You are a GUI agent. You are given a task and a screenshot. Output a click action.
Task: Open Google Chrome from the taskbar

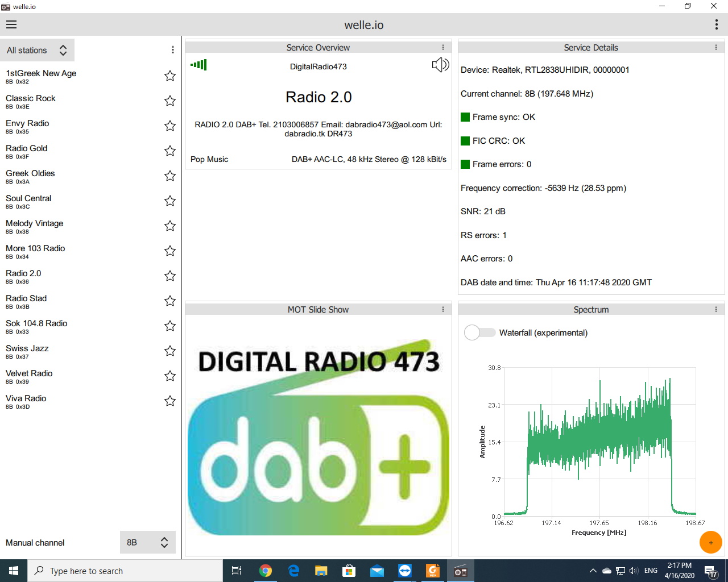(x=266, y=571)
